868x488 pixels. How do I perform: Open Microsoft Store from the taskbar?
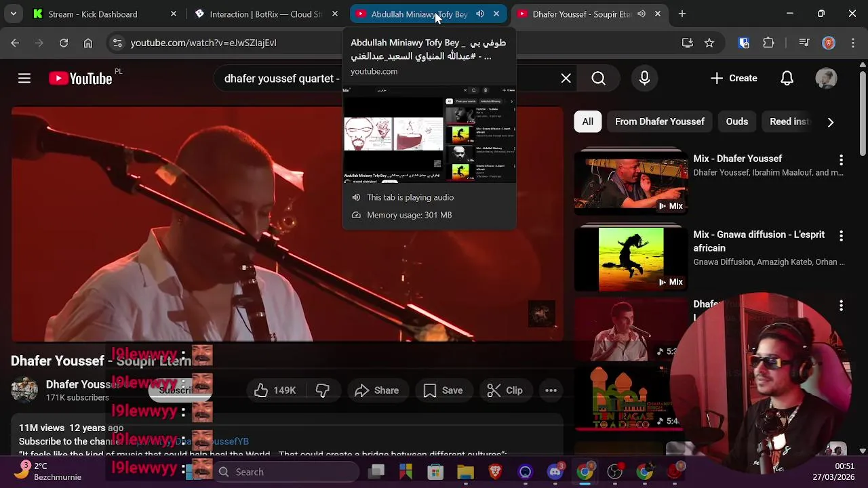435,472
